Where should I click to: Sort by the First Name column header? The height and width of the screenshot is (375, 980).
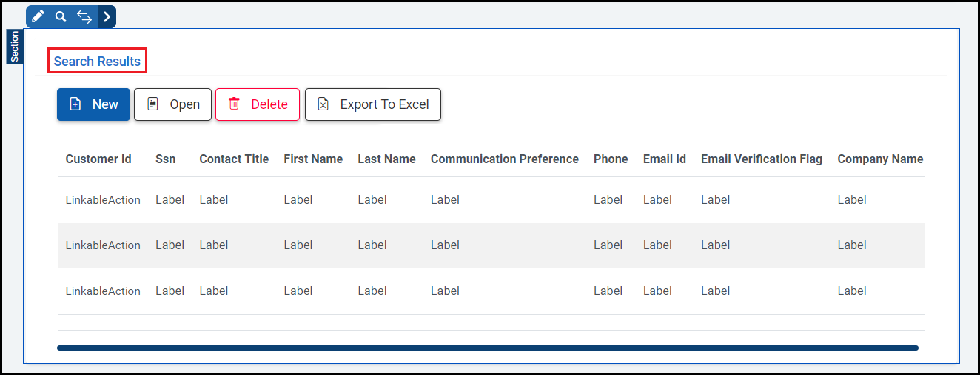point(313,159)
